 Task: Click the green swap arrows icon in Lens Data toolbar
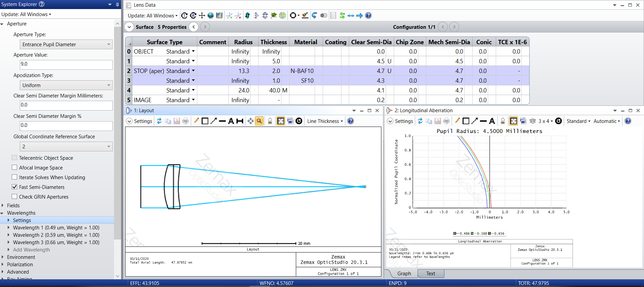[342, 15]
